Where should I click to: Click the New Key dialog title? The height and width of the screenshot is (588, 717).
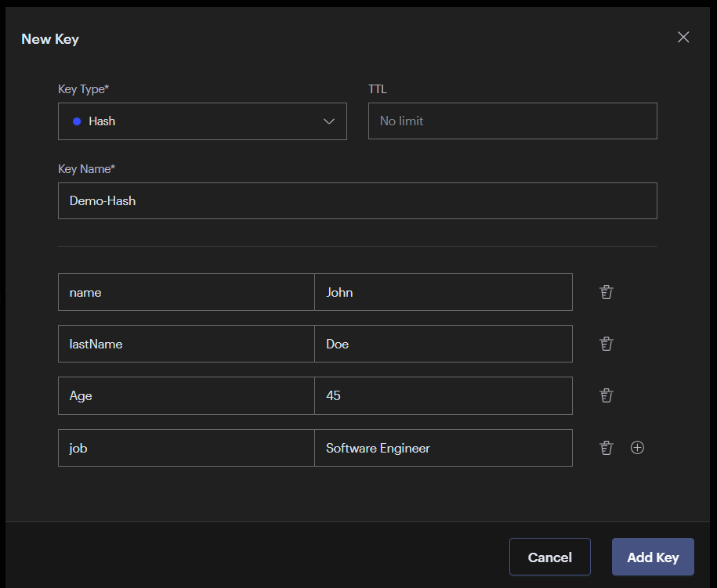[49, 38]
